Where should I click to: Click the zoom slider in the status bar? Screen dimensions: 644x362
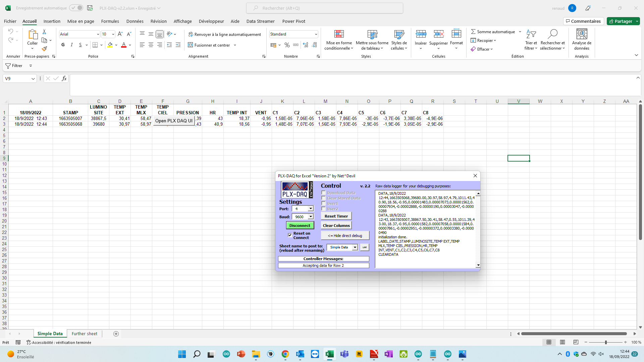(x=606, y=342)
